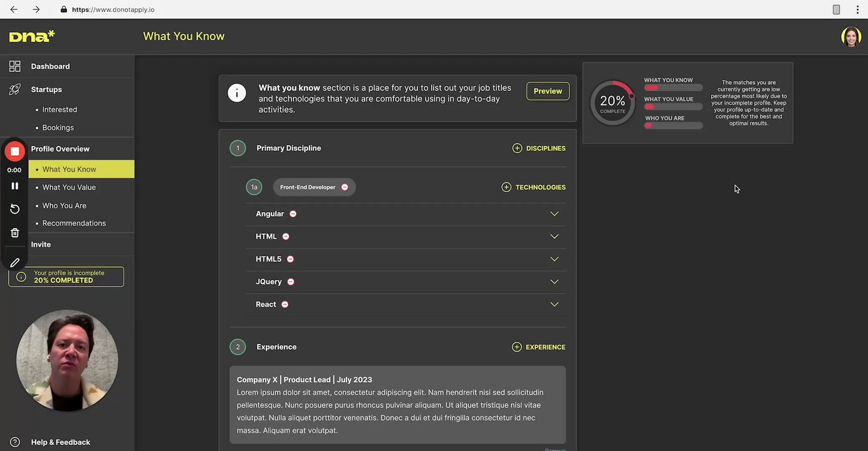Viewport: 868px width, 451px height.
Task: Pause the recording
Action: click(x=14, y=186)
